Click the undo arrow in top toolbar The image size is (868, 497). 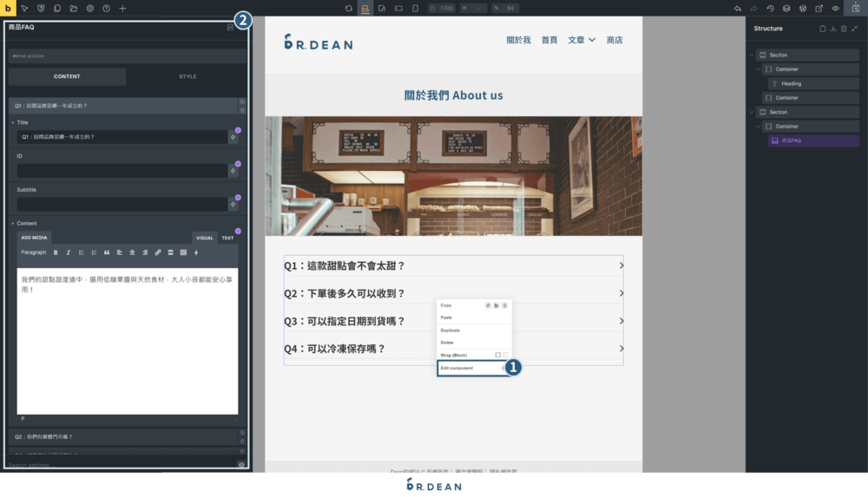click(x=738, y=8)
